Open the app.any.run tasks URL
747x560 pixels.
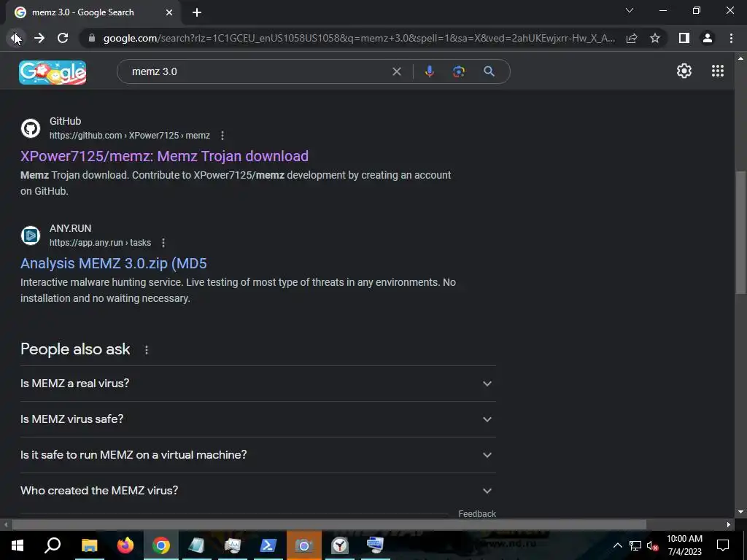pos(100,243)
